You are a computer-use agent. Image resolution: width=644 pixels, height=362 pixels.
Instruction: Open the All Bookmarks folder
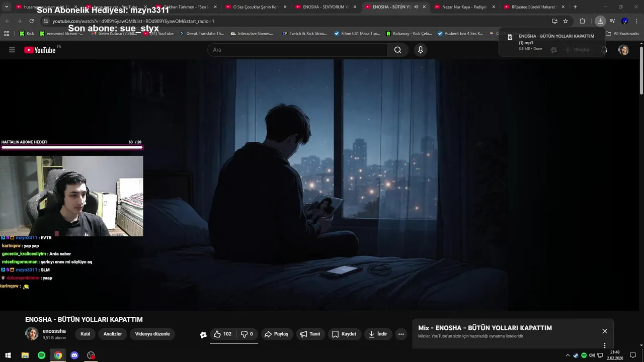pos(622,34)
